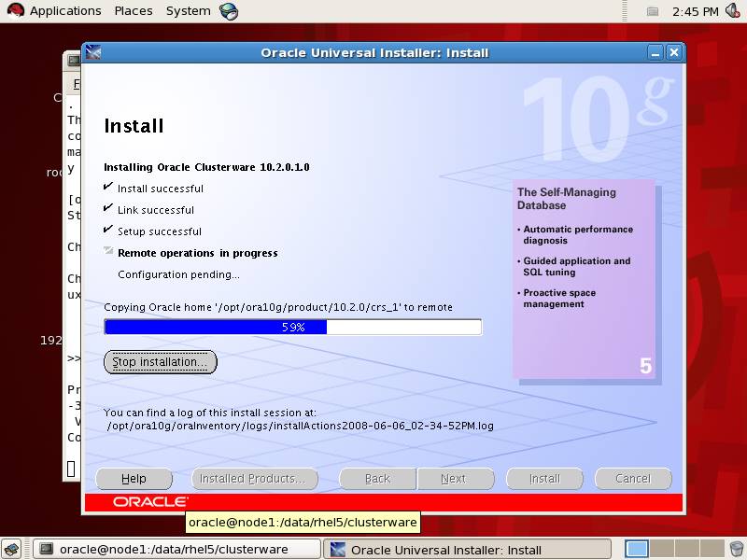
Task: Open the Applications menu
Action: (x=65, y=10)
